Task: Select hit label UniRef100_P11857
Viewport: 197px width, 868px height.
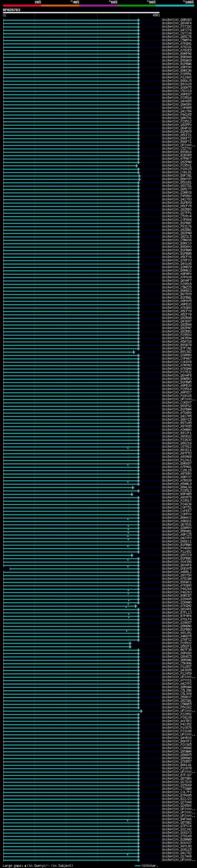Action: tap(177, 667)
